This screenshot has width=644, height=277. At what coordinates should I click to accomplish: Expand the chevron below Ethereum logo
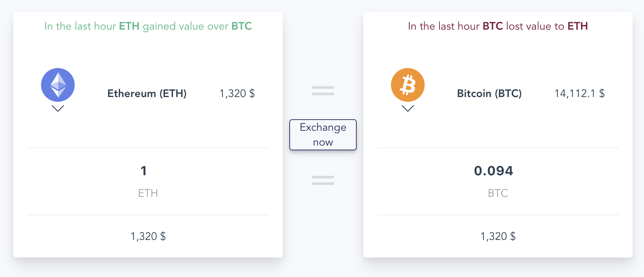(58, 109)
